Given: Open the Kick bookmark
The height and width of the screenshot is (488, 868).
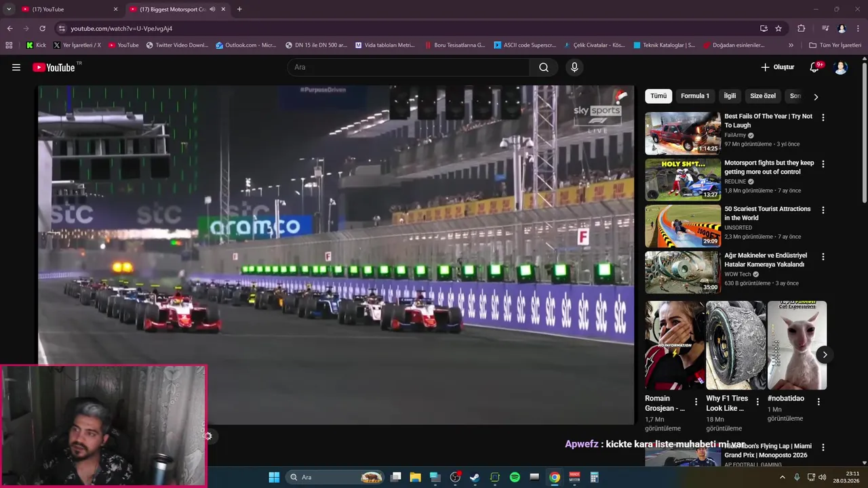Looking at the screenshot, I should [36, 45].
